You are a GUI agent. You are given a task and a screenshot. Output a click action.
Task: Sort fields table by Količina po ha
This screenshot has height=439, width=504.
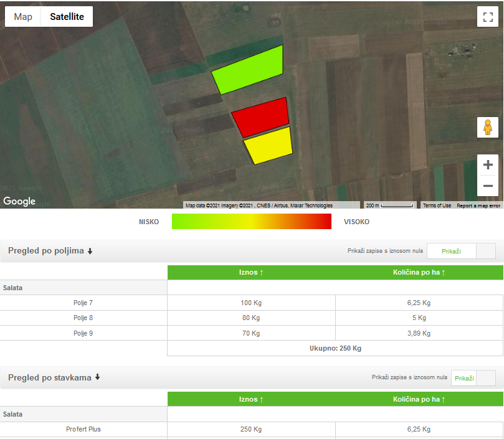tap(419, 273)
